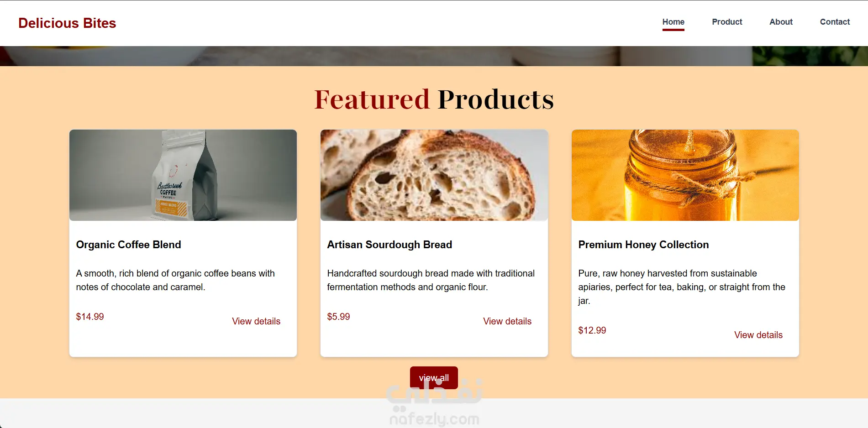Screen dimensions: 868x428
Task: Click the sourdough bread product image
Action: 434,175
